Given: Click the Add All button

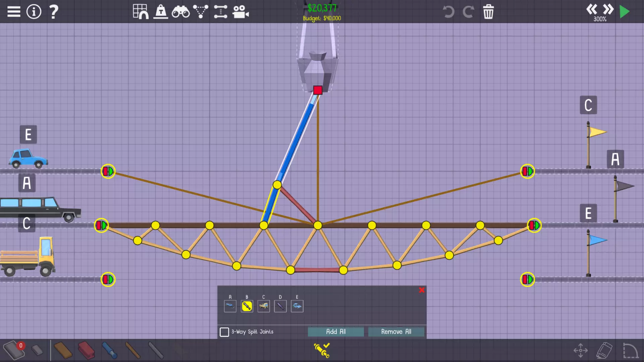Looking at the screenshot, I should pyautogui.click(x=336, y=331).
